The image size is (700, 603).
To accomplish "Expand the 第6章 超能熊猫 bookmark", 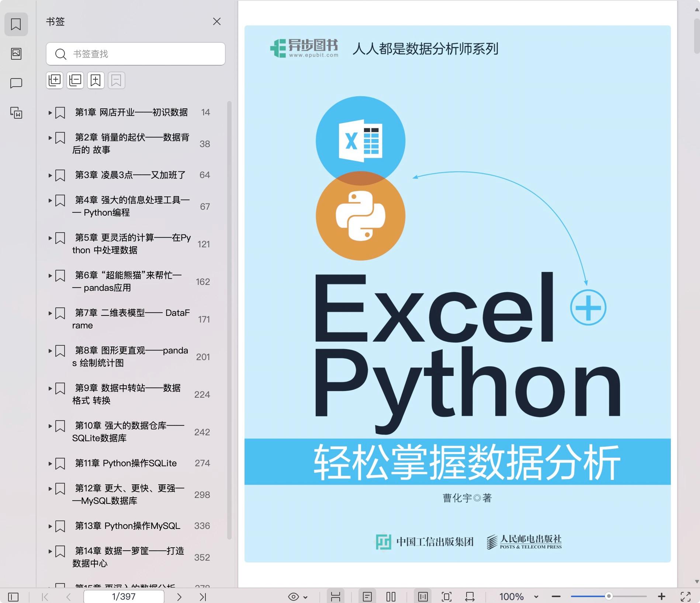I will tap(50, 275).
